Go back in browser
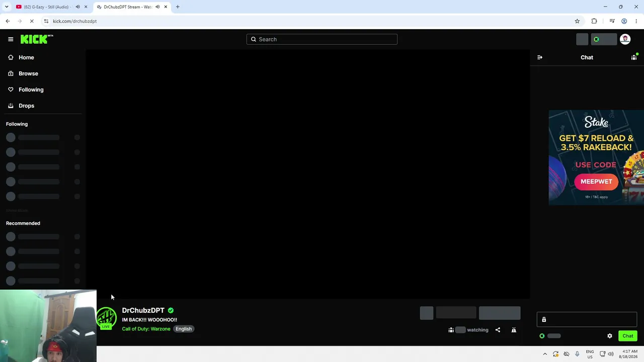This screenshot has width=644, height=362. (8, 21)
